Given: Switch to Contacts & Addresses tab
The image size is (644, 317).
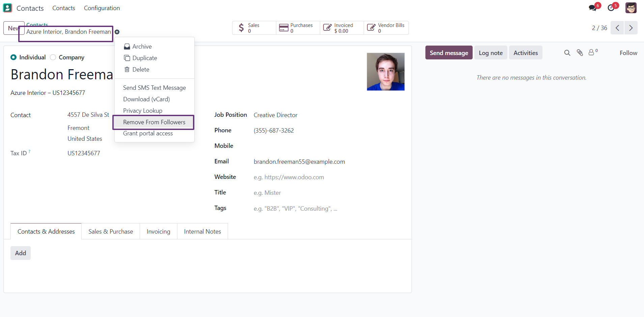Looking at the screenshot, I should [46, 232].
